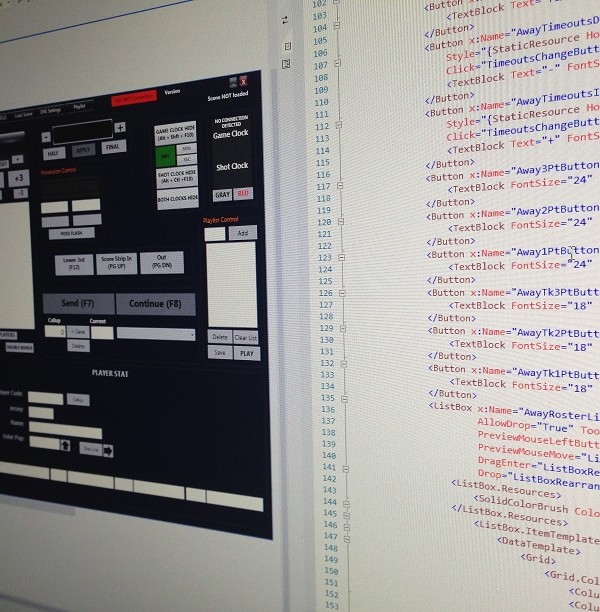The width and height of the screenshot is (600, 612).
Task: Click the MIN button beside the green button
Action: click(x=187, y=149)
